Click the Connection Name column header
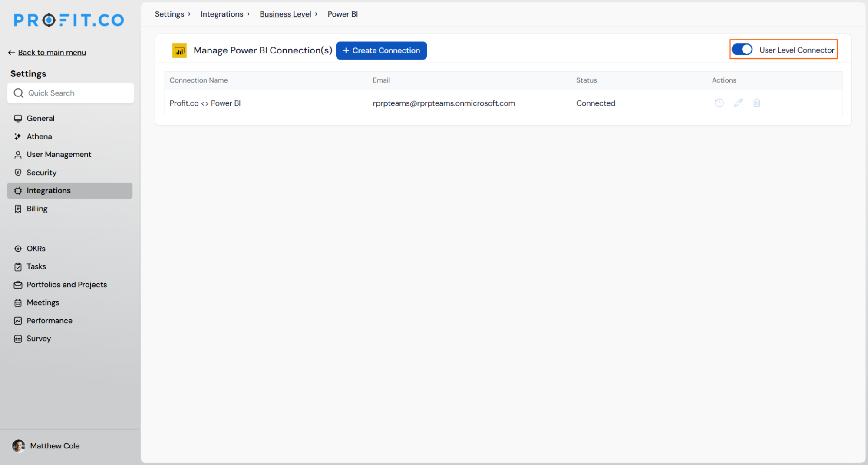Screen dimensions: 868x465 point(198,80)
